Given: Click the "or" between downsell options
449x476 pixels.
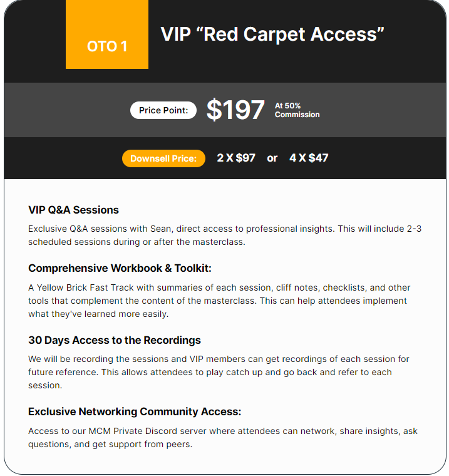Looking at the screenshot, I should pyautogui.click(x=272, y=158).
